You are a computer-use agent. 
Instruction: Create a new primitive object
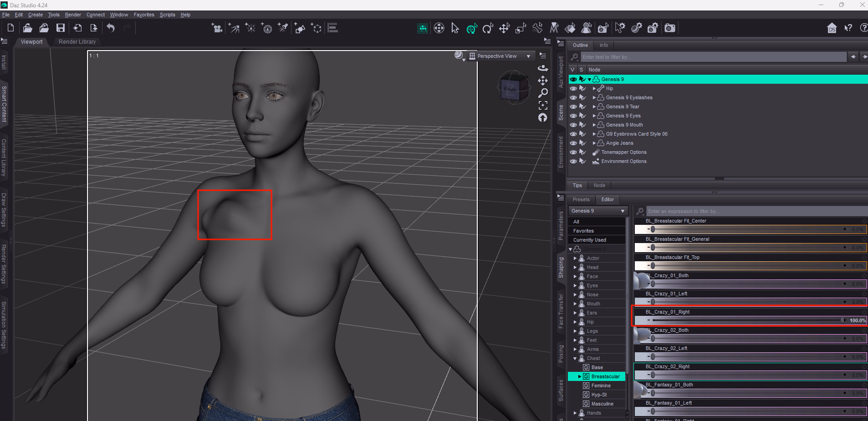300,28
